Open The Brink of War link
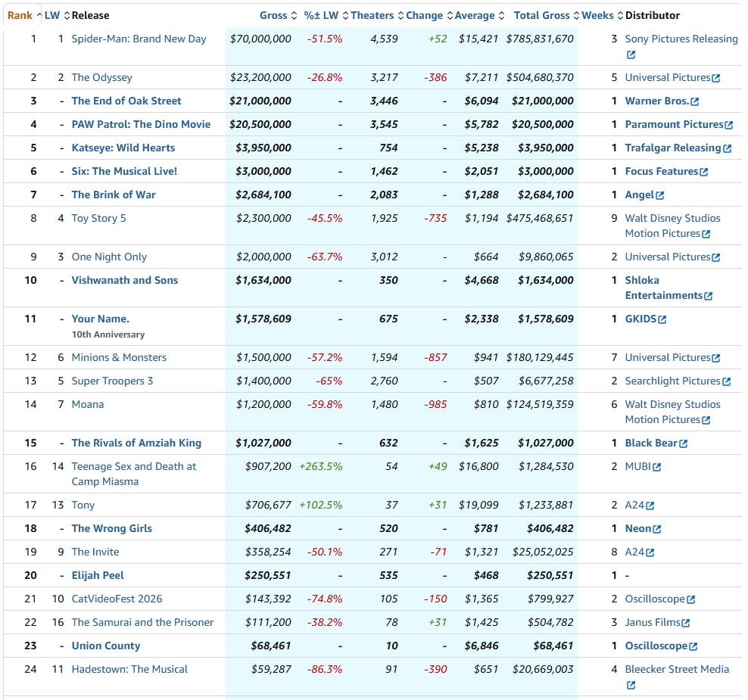Viewport: 748px width, 700px height. pos(114,194)
